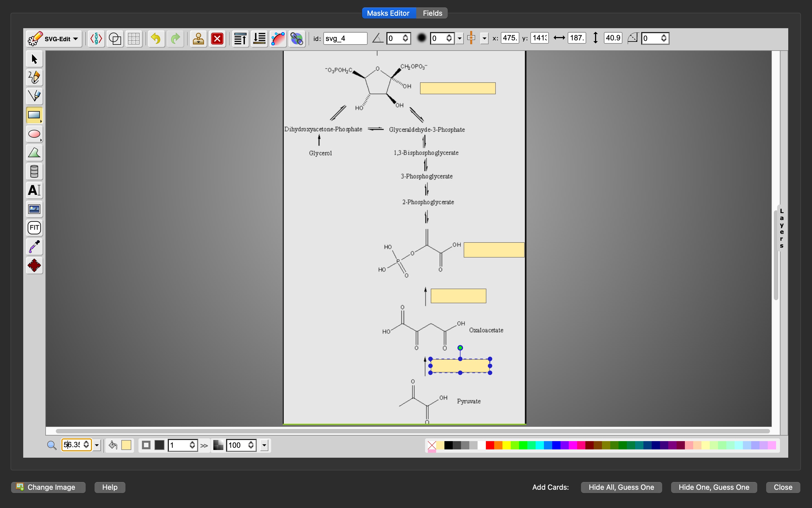812x508 pixels.
Task: Select the Eyedropper tool
Action: [34, 247]
